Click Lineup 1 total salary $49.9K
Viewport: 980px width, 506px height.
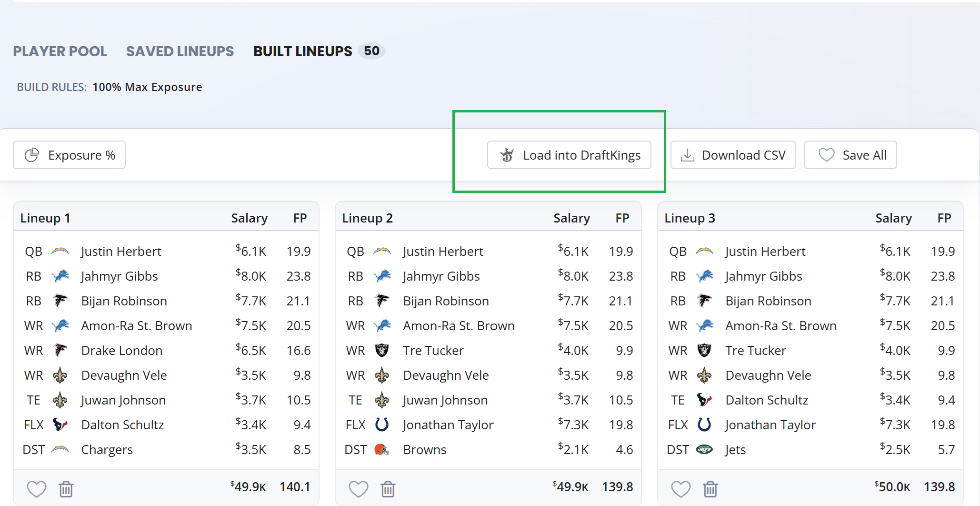click(x=248, y=486)
